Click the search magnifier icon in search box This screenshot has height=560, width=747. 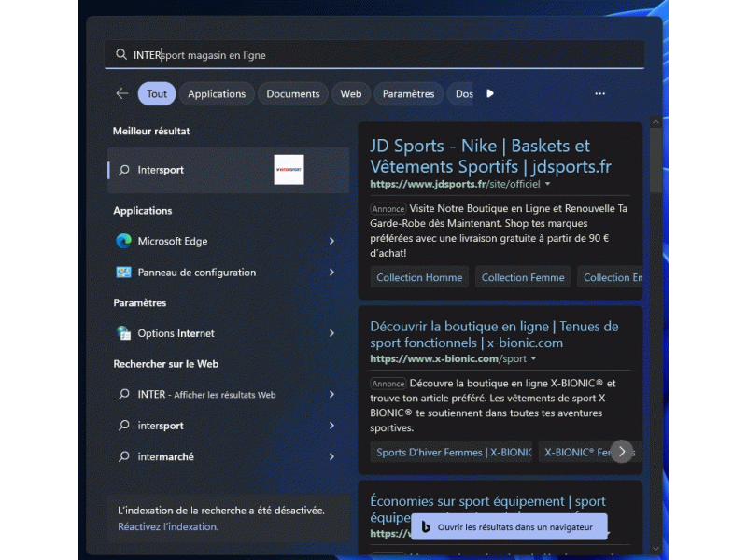click(121, 54)
